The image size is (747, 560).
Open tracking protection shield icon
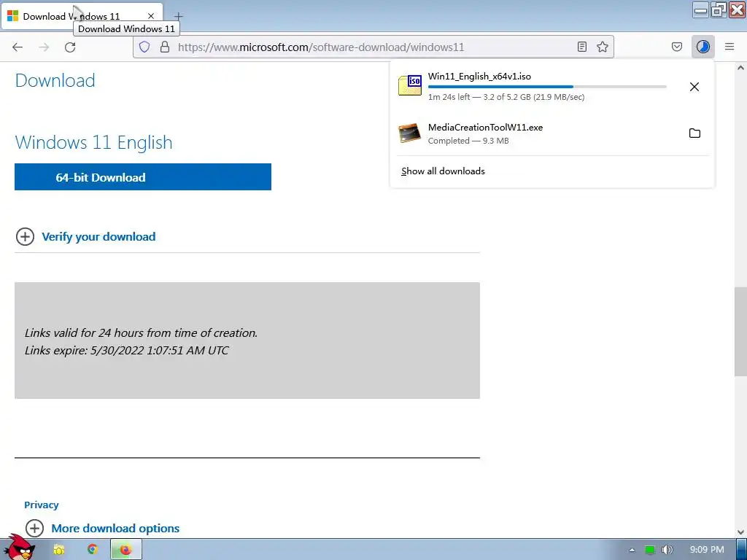point(144,47)
